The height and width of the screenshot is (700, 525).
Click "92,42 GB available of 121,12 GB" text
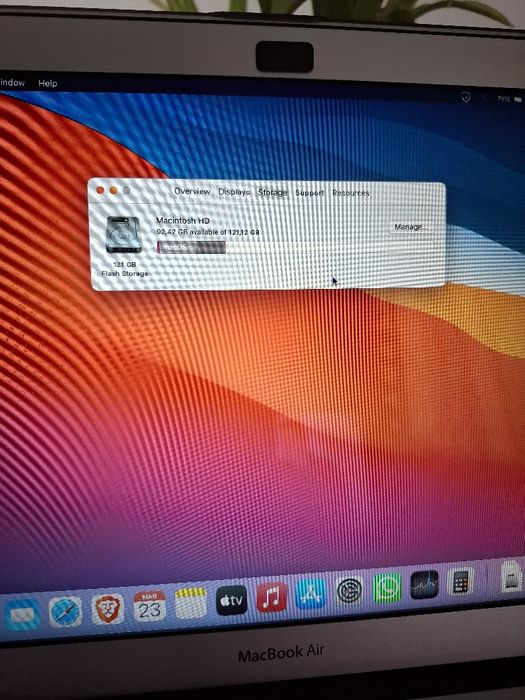click(208, 232)
